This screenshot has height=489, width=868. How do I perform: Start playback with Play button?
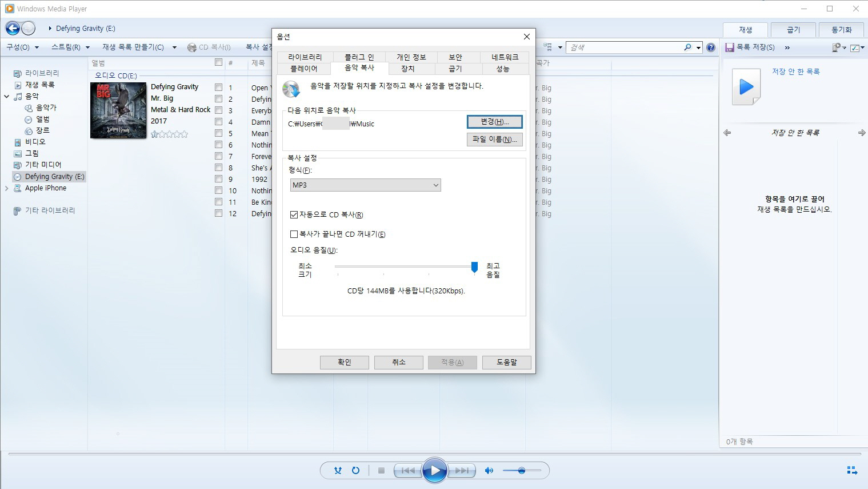pyautogui.click(x=435, y=471)
